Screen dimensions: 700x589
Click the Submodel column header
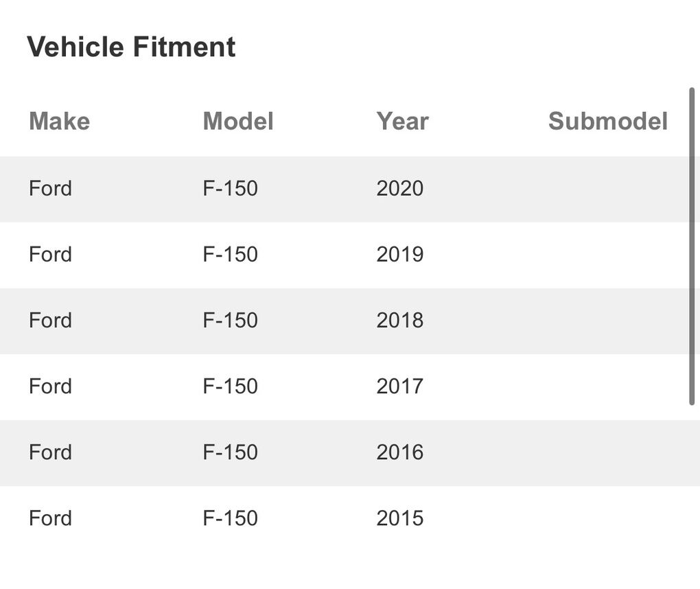coord(607,122)
